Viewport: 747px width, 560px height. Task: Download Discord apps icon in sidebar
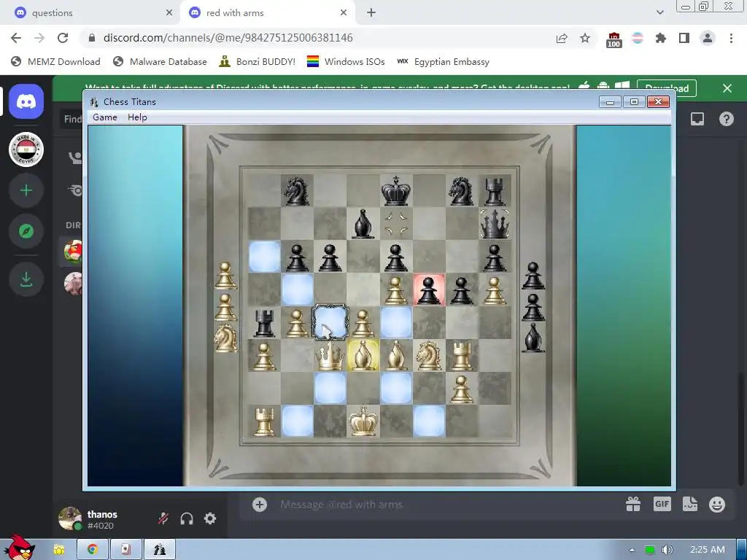click(x=26, y=279)
